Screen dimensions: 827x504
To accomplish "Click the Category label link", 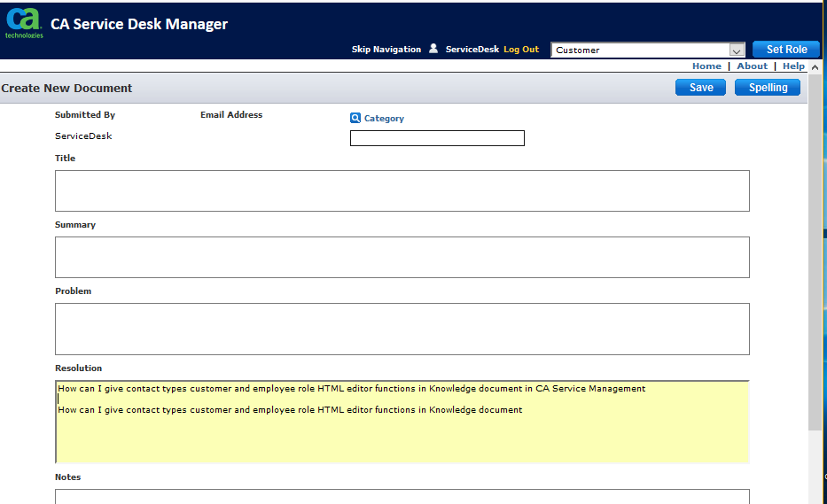I will point(384,119).
